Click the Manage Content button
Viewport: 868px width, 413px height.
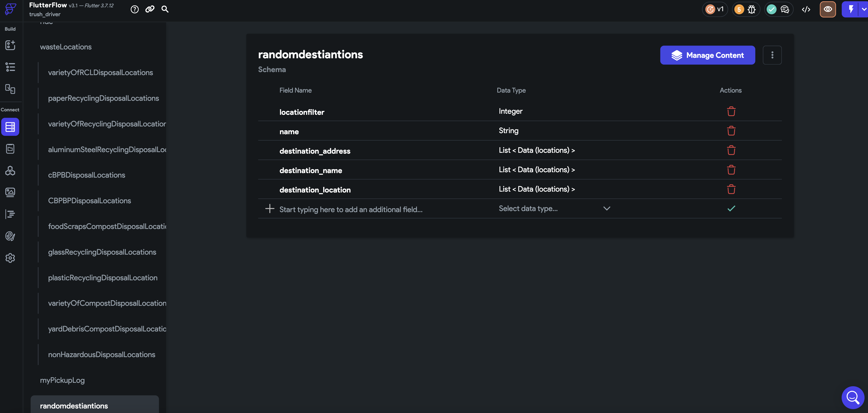point(707,55)
